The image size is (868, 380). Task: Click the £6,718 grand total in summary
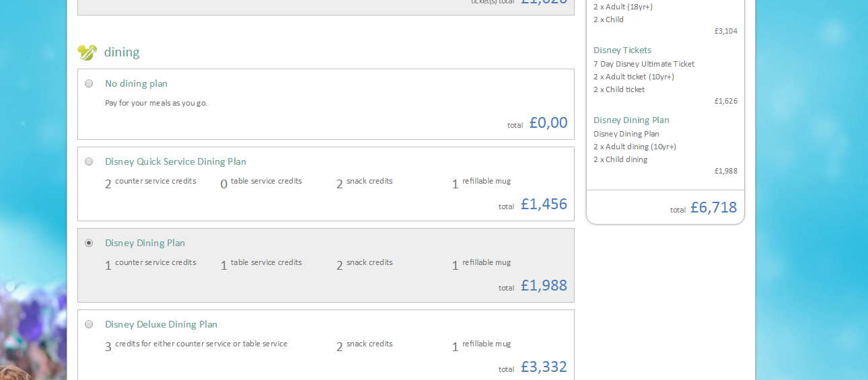point(713,208)
